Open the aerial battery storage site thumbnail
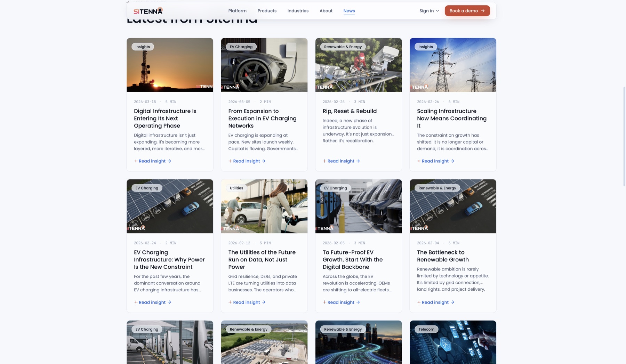 tap(264, 342)
